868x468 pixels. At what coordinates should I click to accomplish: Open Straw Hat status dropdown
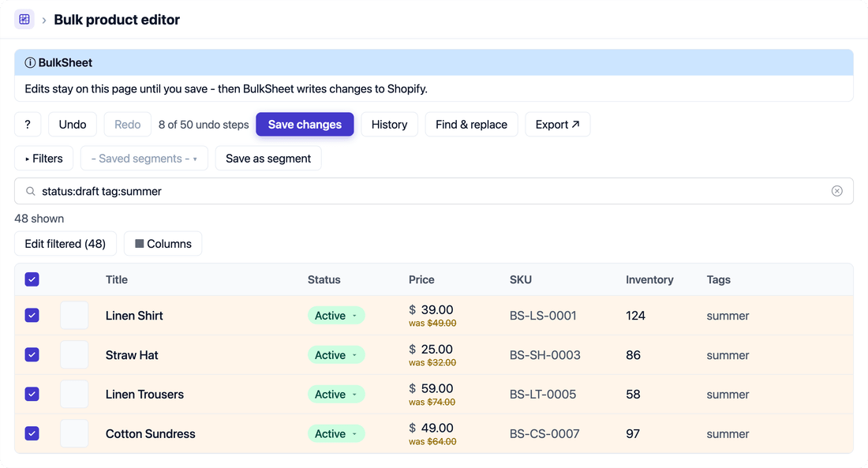(x=336, y=355)
